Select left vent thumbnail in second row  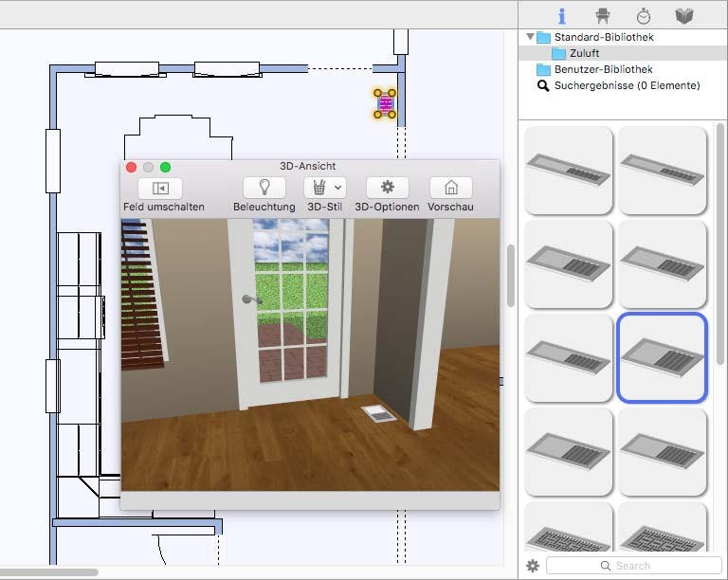point(569,264)
